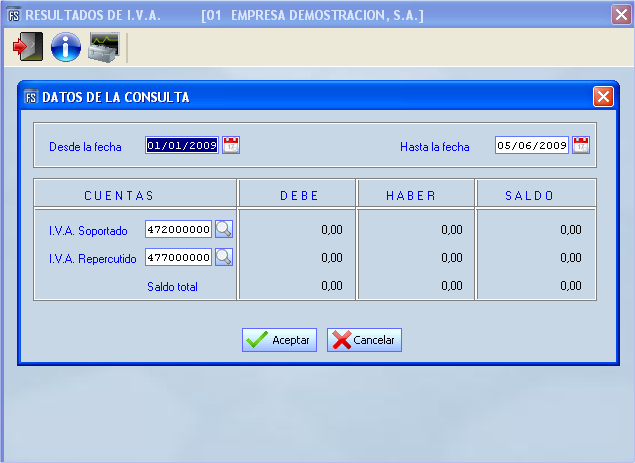Search account for I.V.A. Soportado

224,229
